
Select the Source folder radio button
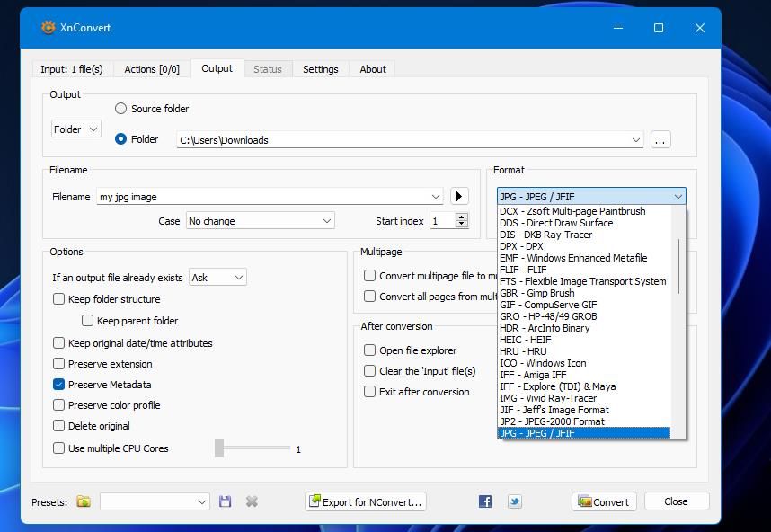(121, 109)
